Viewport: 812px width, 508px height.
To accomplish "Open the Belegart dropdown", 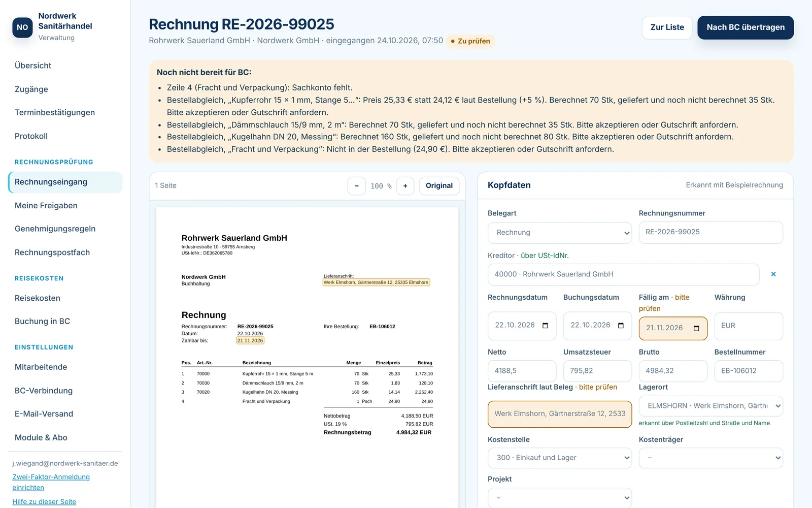I will (x=560, y=233).
